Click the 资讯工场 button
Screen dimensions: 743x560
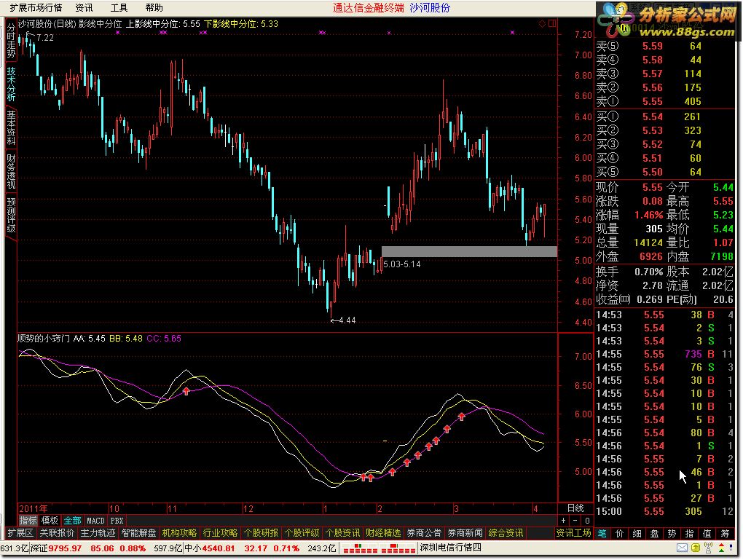tap(573, 533)
